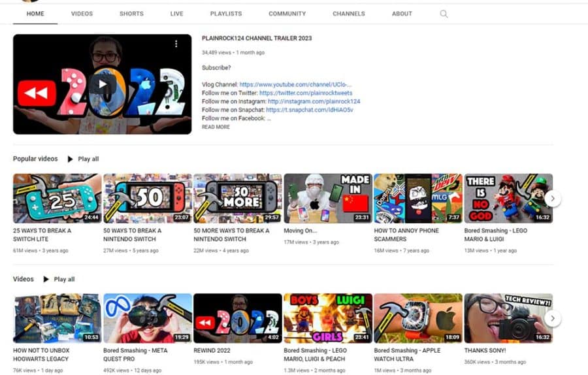Click title 25 WAYS TO BREAK A SWITCH LITE
The width and height of the screenshot is (588, 375).
(x=42, y=235)
